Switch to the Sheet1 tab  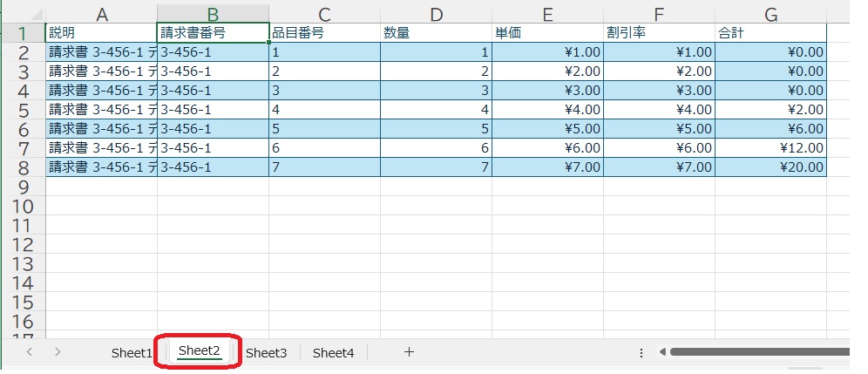[x=132, y=353]
